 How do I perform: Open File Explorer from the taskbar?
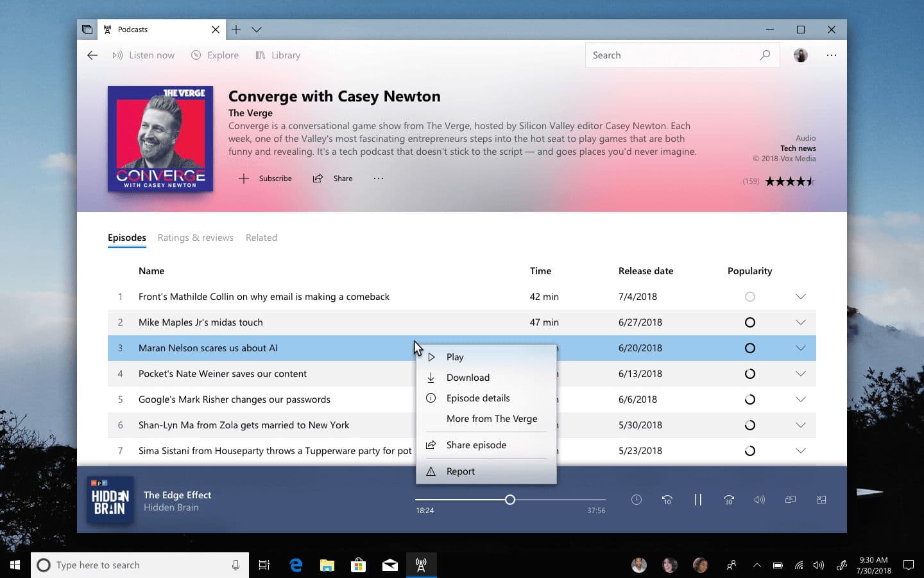click(x=327, y=565)
